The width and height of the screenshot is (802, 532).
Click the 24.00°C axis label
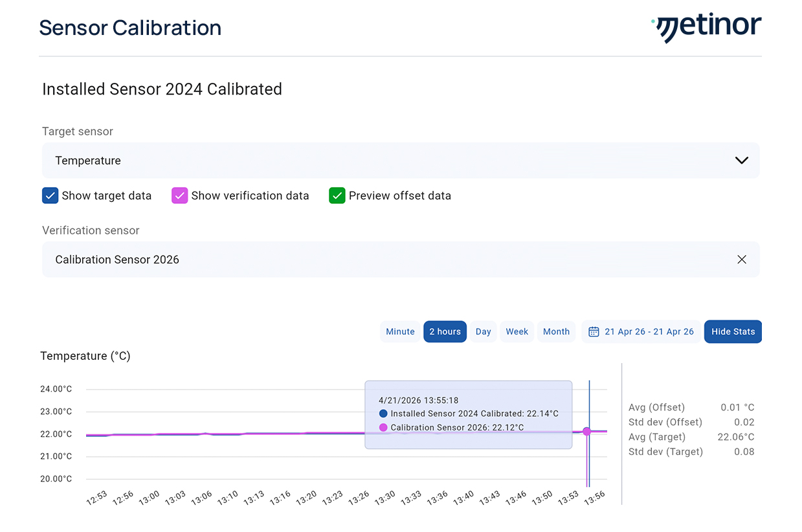click(56, 389)
